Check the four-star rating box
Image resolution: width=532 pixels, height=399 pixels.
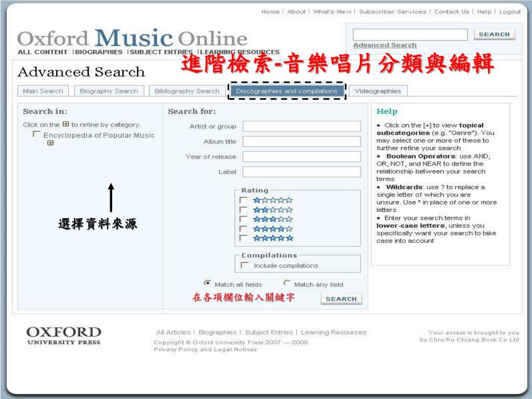tap(243, 229)
